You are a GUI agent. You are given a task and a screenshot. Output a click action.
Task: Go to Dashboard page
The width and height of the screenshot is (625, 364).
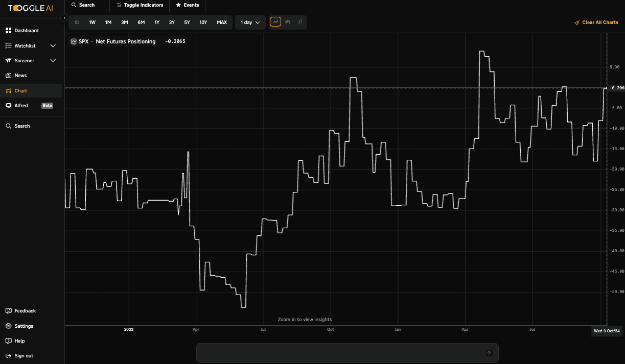pos(27,31)
